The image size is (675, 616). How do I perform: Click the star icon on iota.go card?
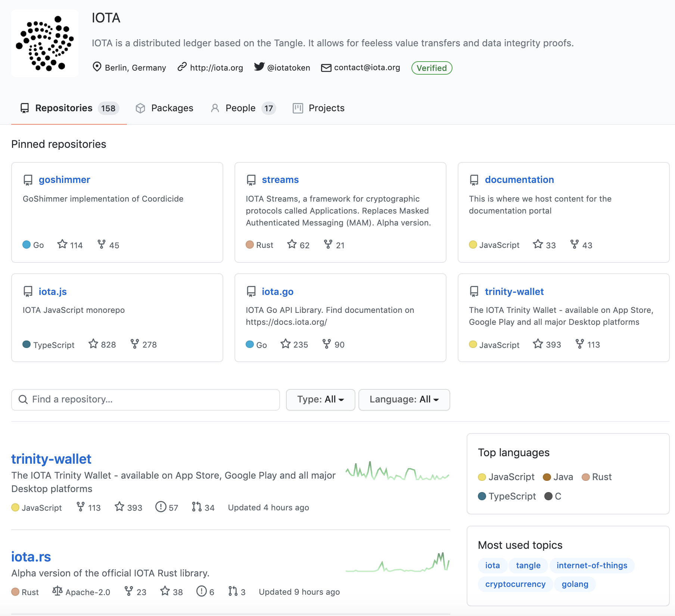click(x=286, y=344)
